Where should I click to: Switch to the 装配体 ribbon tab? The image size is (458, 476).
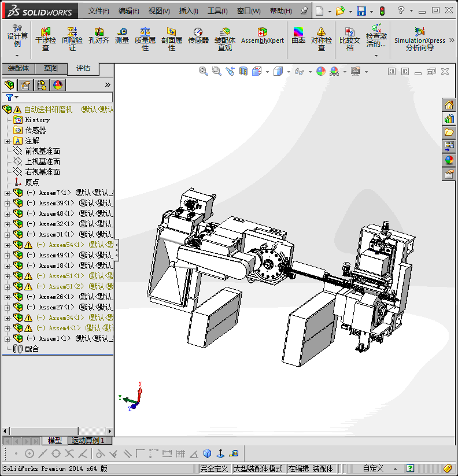[19, 68]
